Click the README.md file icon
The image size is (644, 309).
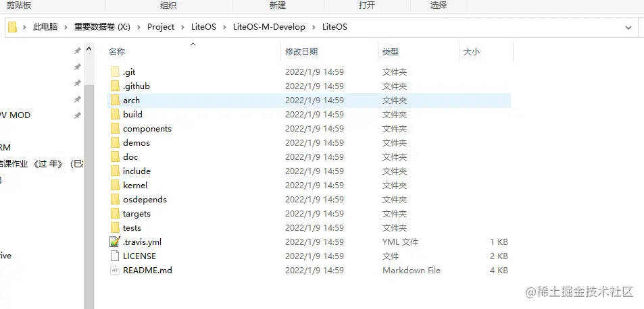pos(115,270)
